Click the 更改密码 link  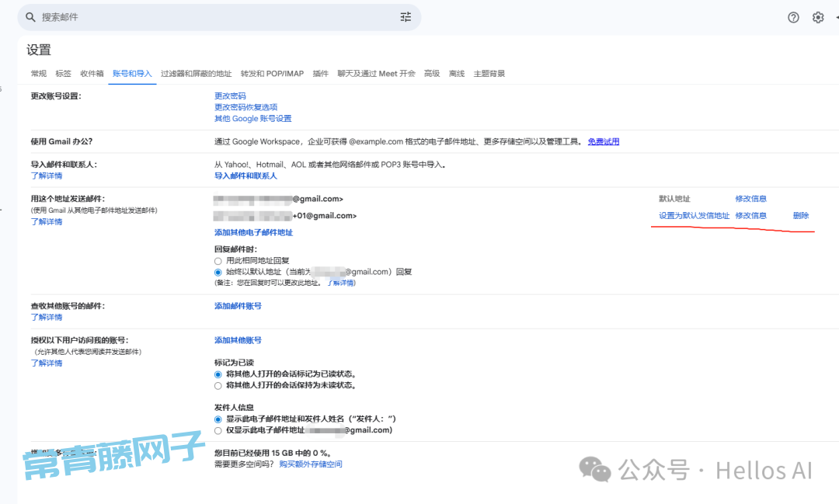tap(230, 96)
